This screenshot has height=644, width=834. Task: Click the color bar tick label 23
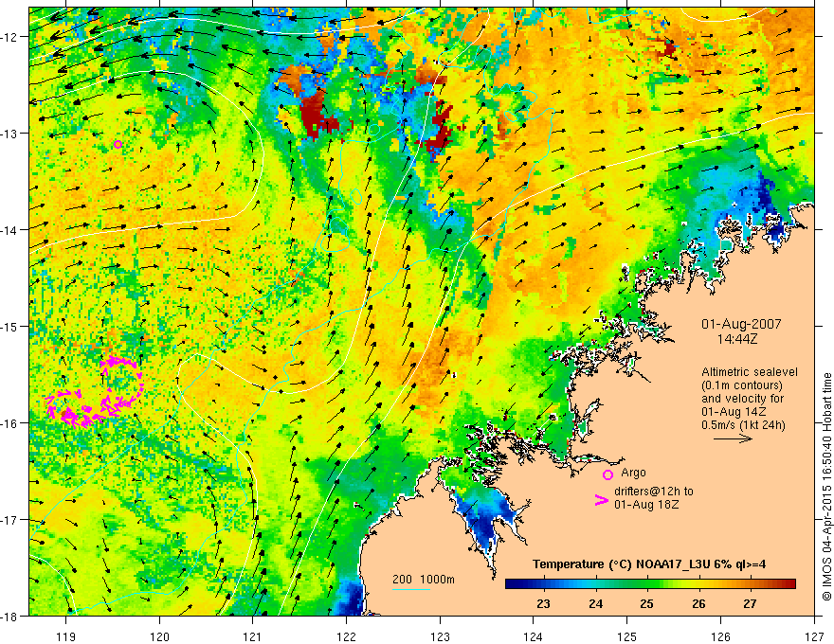[x=543, y=604]
